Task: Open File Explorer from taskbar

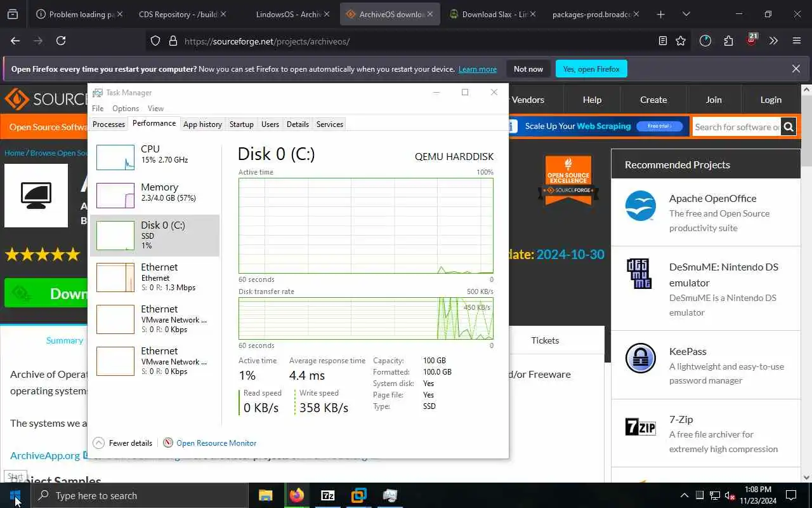Action: point(265,495)
